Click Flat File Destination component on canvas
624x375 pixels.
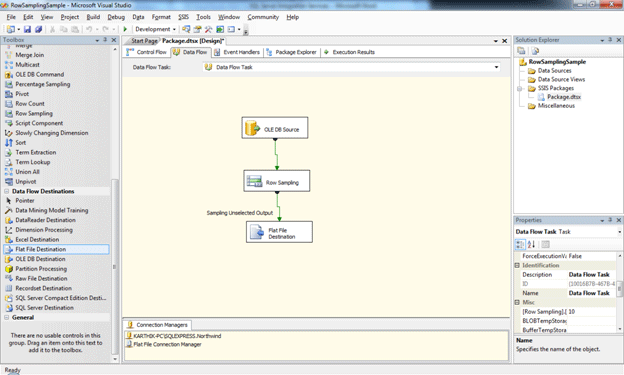coord(279,232)
